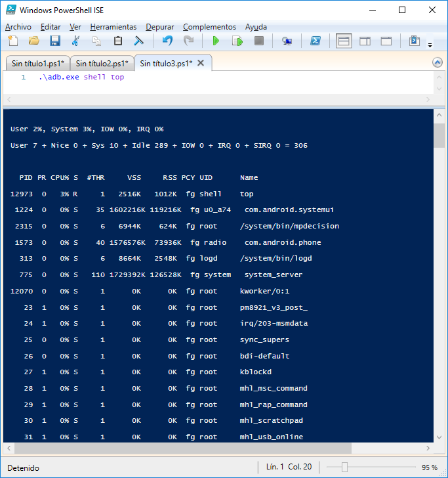The width and height of the screenshot is (448, 478).
Task: Click the New script icon
Action: pos(12,41)
